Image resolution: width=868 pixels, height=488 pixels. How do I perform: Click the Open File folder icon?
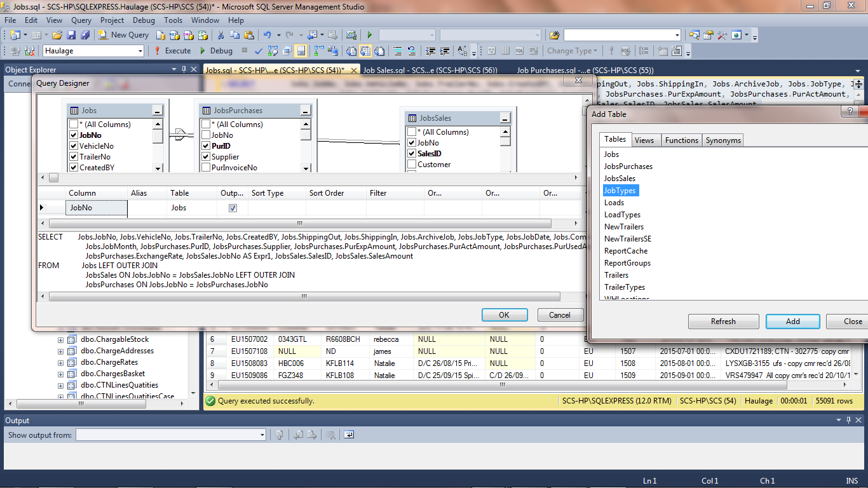(57, 35)
